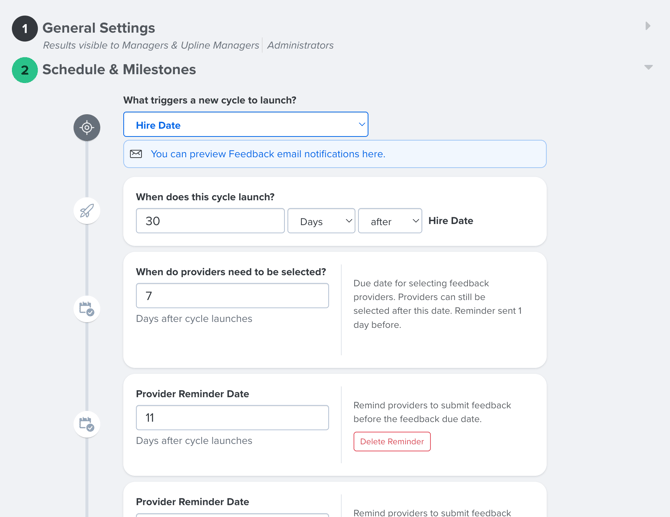Click the trigger target icon on the timeline
Image resolution: width=670 pixels, height=517 pixels.
click(x=87, y=127)
